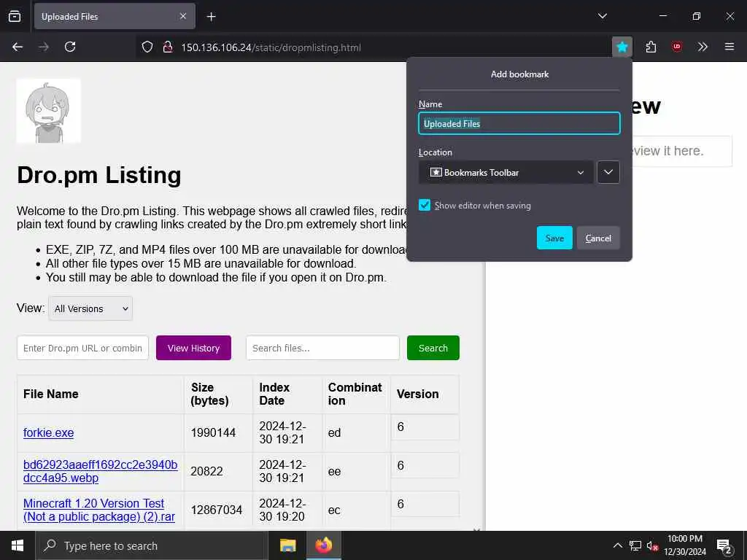The width and height of the screenshot is (747, 560).
Task: Cancel adding the bookmark
Action: tap(598, 238)
